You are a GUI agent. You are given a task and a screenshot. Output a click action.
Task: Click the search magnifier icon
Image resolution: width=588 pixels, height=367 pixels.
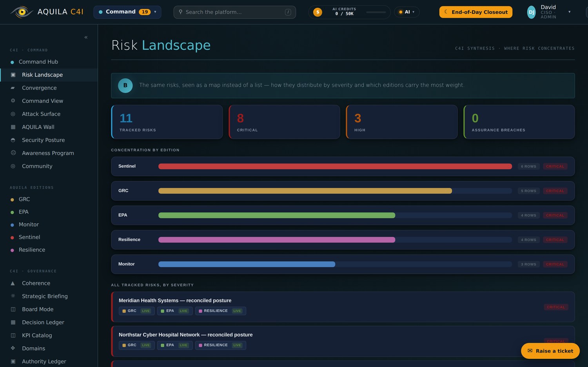pos(180,12)
